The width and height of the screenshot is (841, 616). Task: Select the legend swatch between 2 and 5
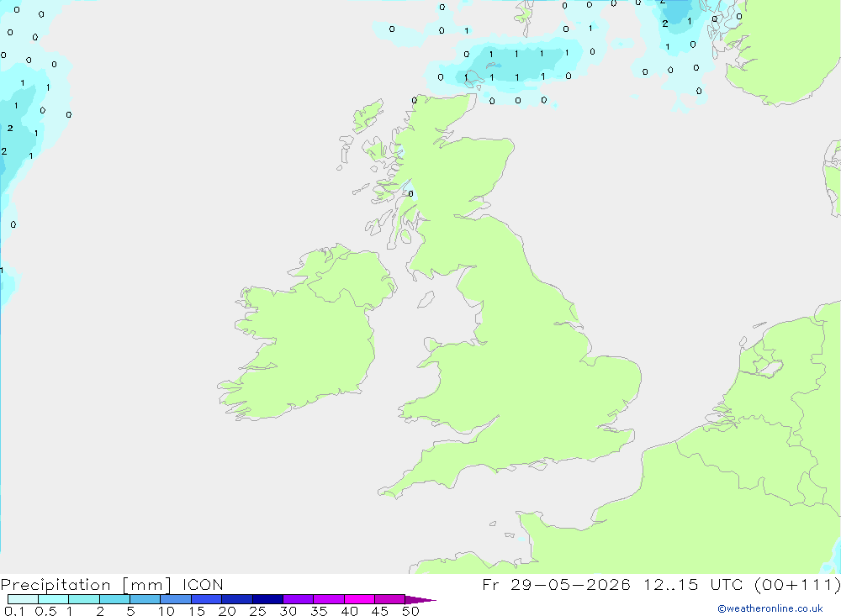click(114, 599)
